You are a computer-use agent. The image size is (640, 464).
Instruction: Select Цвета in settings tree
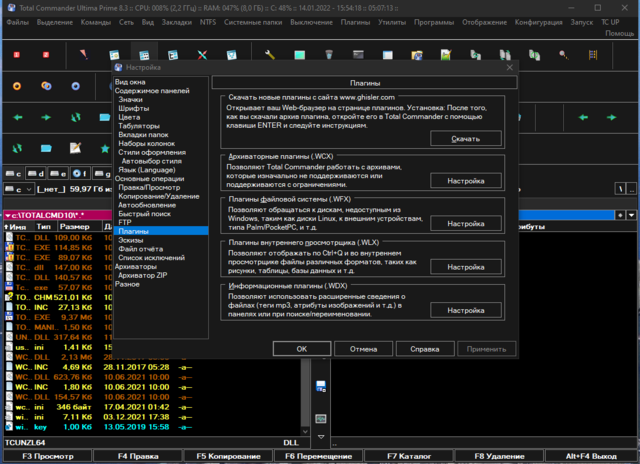(x=129, y=117)
